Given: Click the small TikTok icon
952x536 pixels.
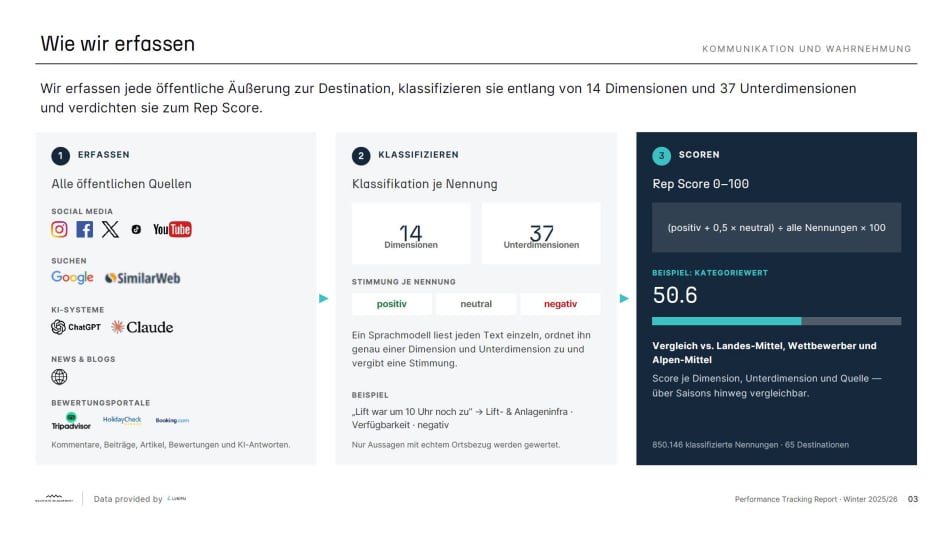Looking at the screenshot, I should click(x=136, y=229).
